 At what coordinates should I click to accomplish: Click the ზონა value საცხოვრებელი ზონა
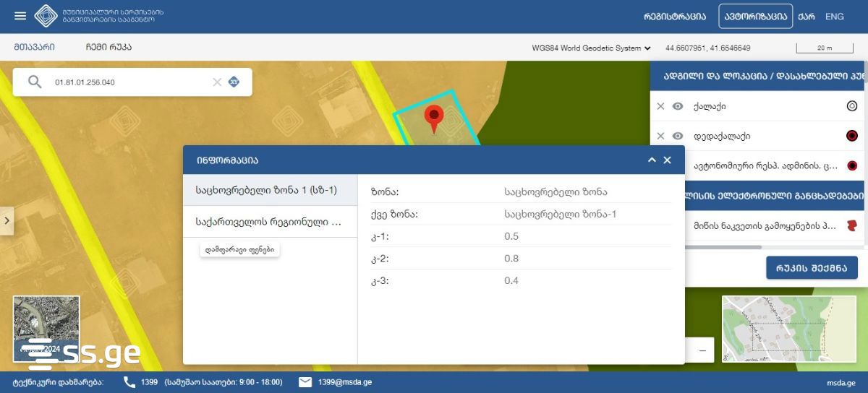(x=556, y=192)
